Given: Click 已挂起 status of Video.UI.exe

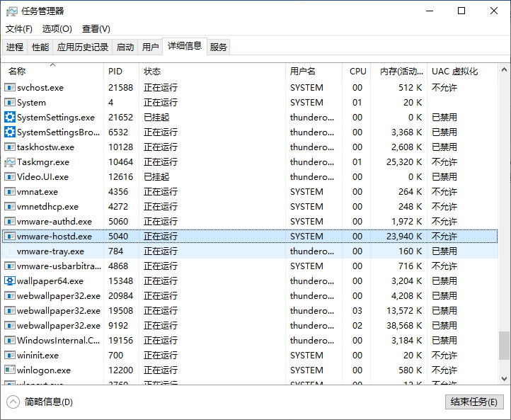Looking at the screenshot, I should click(x=156, y=177).
